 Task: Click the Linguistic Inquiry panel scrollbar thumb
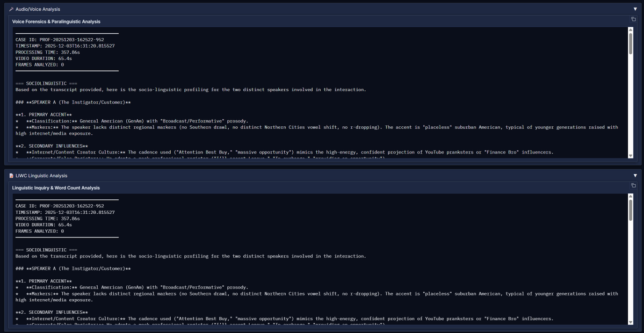click(631, 210)
